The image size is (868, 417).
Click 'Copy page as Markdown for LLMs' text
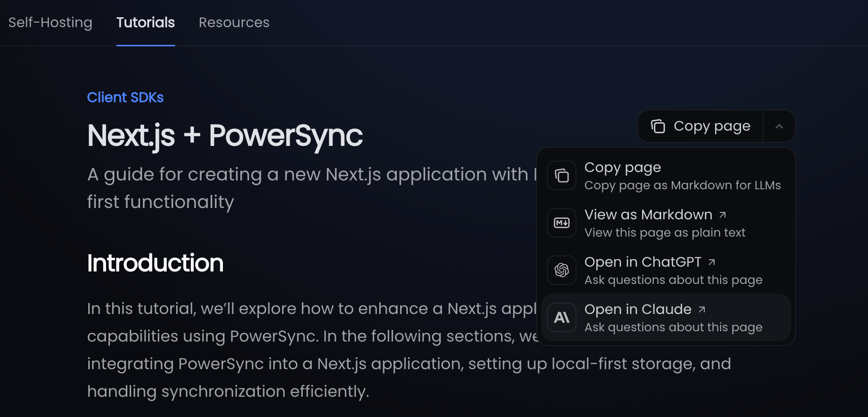click(683, 185)
